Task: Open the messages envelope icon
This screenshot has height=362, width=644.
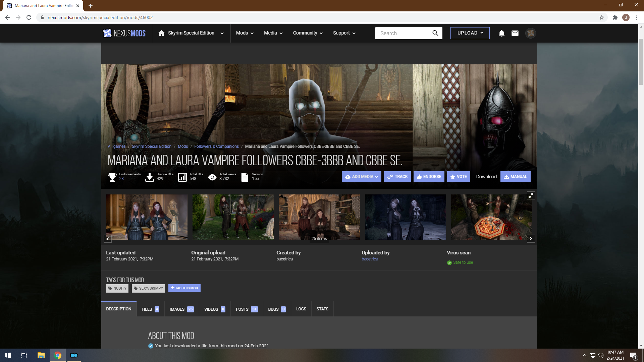Action: point(515,33)
